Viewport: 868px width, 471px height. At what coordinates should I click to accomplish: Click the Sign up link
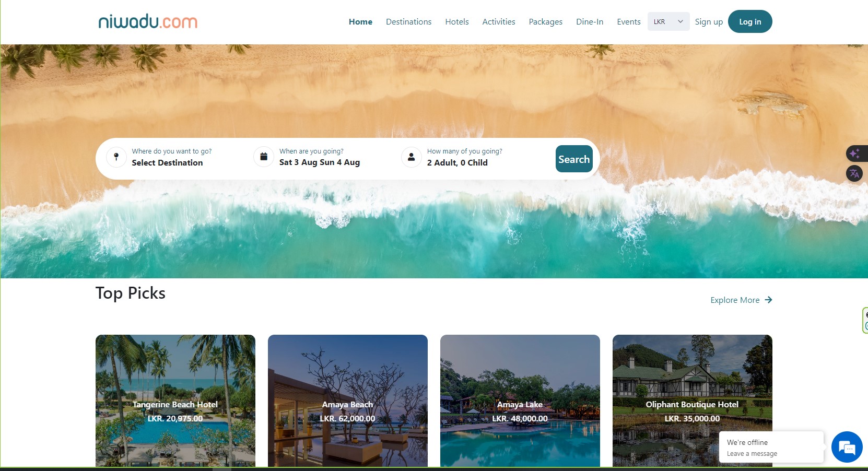click(709, 22)
